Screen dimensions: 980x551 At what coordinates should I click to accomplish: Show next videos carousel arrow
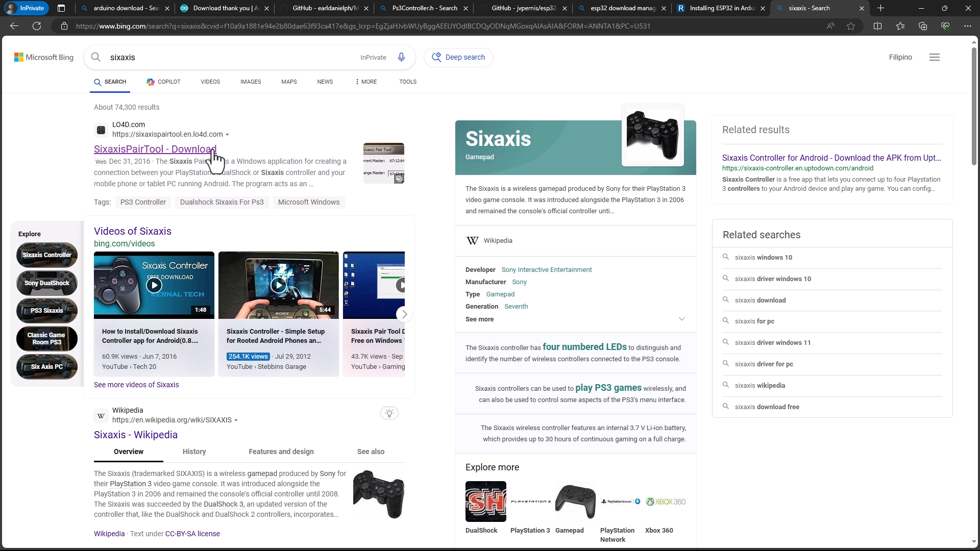tap(404, 314)
